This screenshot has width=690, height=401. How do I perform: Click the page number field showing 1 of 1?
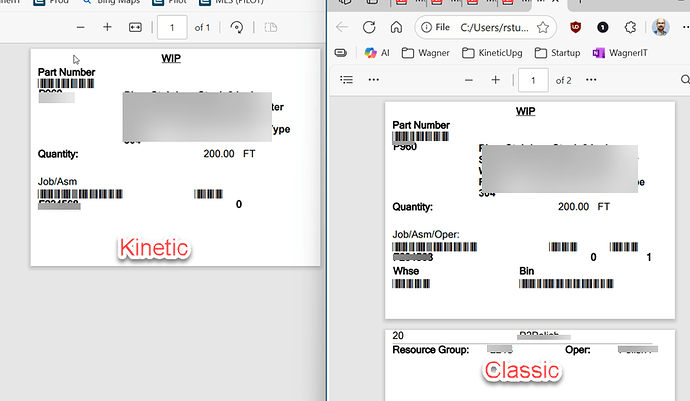point(172,27)
